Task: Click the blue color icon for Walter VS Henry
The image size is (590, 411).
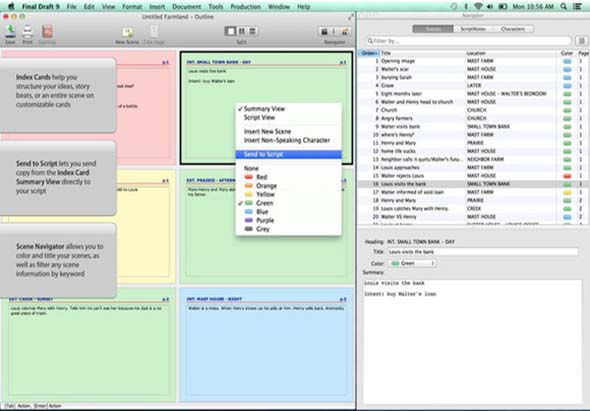Action: pyautogui.click(x=567, y=217)
